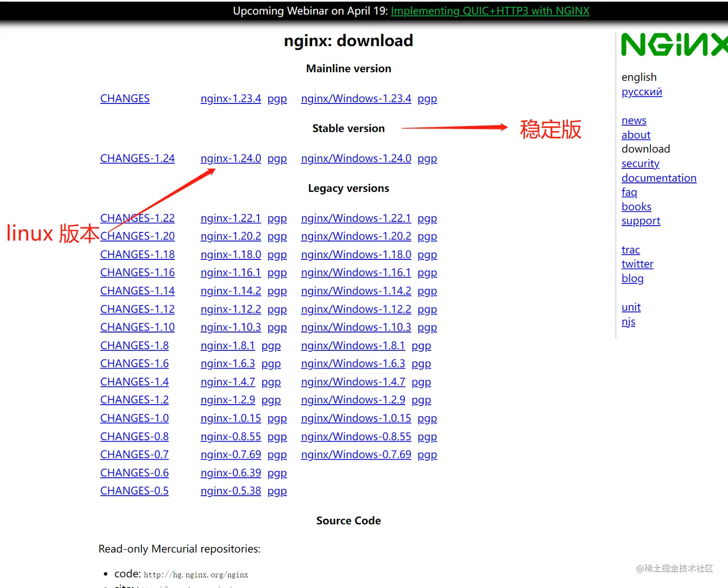728x588 pixels.
Task: Download nginx-0.6.39
Action: [x=231, y=473]
